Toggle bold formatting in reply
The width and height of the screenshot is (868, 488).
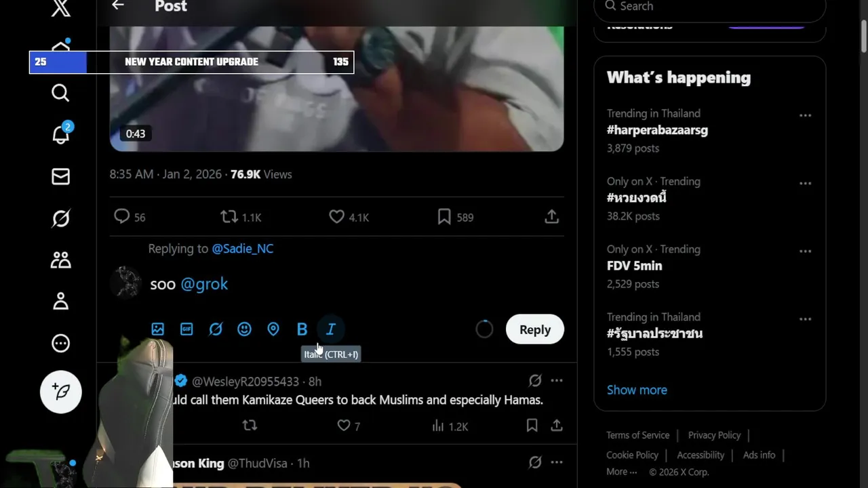click(x=302, y=329)
